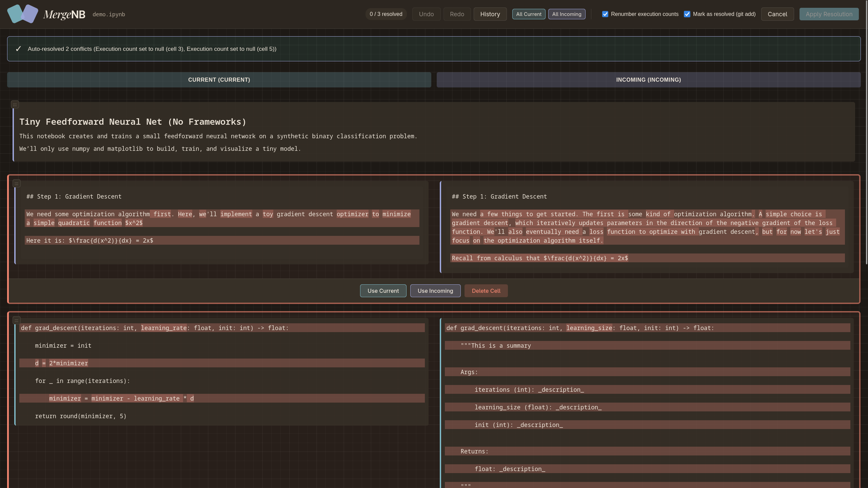Click the MergeNB logo icon
Image resolution: width=868 pixels, height=488 pixels.
pyautogui.click(x=23, y=14)
